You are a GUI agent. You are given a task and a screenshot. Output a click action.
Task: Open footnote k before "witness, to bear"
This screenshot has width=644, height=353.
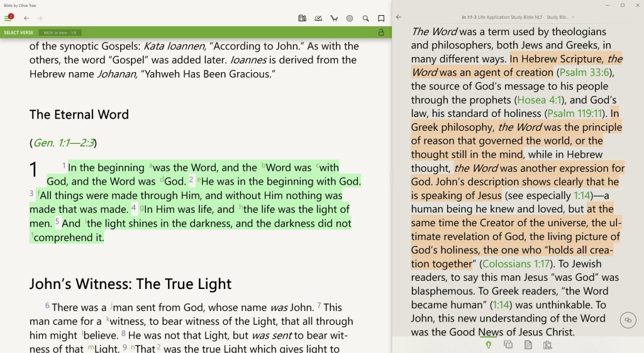tap(108, 319)
